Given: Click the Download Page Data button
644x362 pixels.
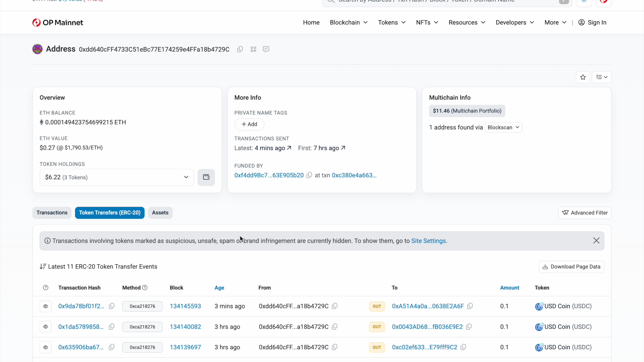Looking at the screenshot, I should [x=572, y=267].
